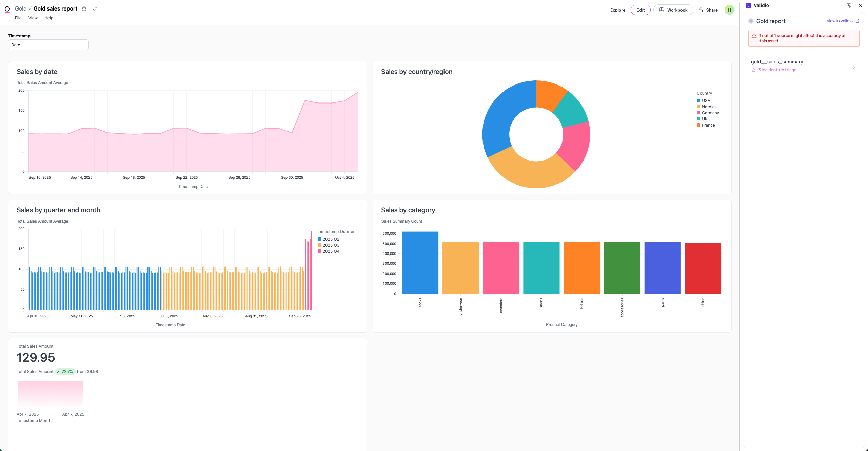Click the socks bar in the category chart
This screenshot has width=868, height=451.
(x=420, y=263)
